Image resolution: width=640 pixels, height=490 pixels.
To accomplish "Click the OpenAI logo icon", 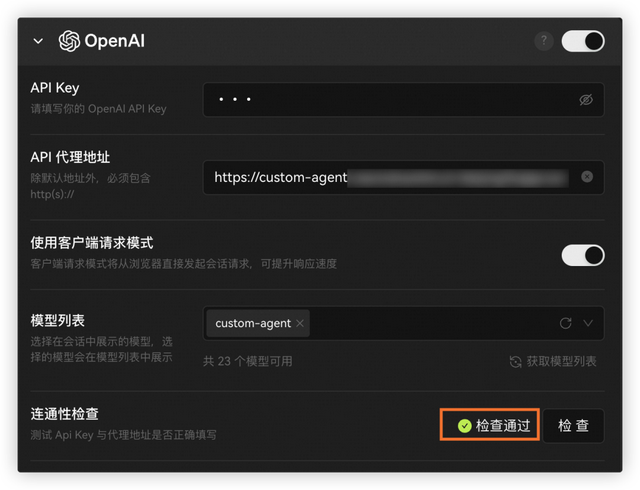I will (69, 41).
